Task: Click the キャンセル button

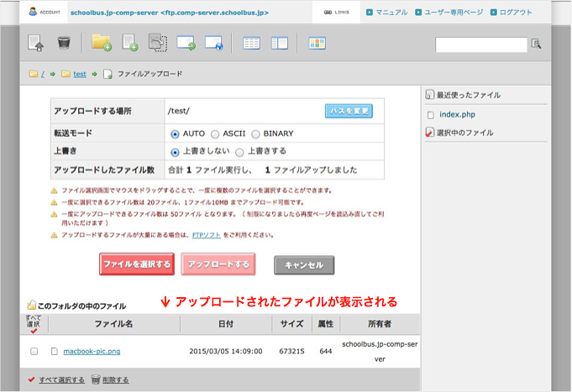Action: coord(304,265)
